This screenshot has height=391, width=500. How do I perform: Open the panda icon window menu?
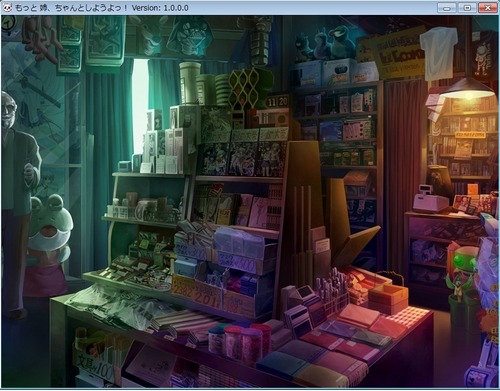7,7
